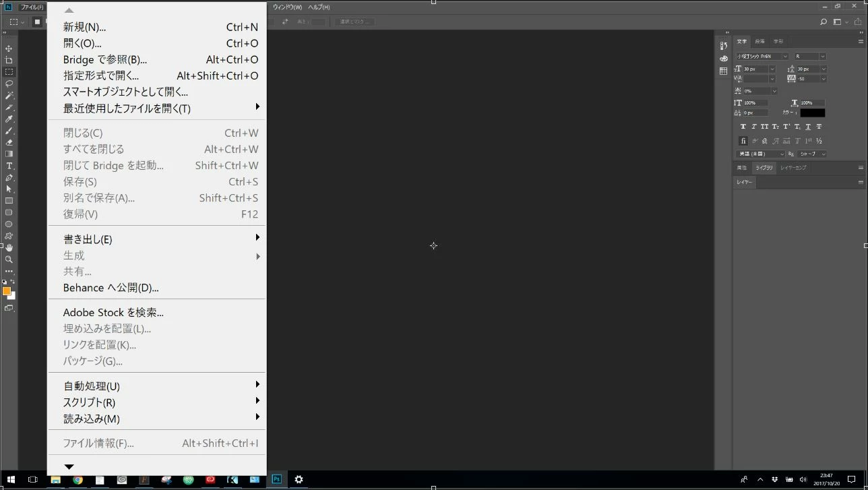The height and width of the screenshot is (490, 868).
Task: Select the Ellipse shape tool
Action: [9, 224]
